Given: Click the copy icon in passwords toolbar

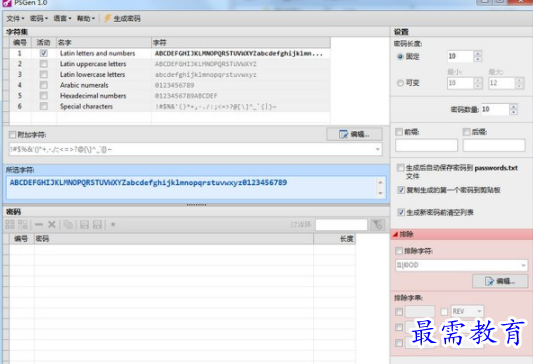Looking at the screenshot, I should tap(68, 224).
